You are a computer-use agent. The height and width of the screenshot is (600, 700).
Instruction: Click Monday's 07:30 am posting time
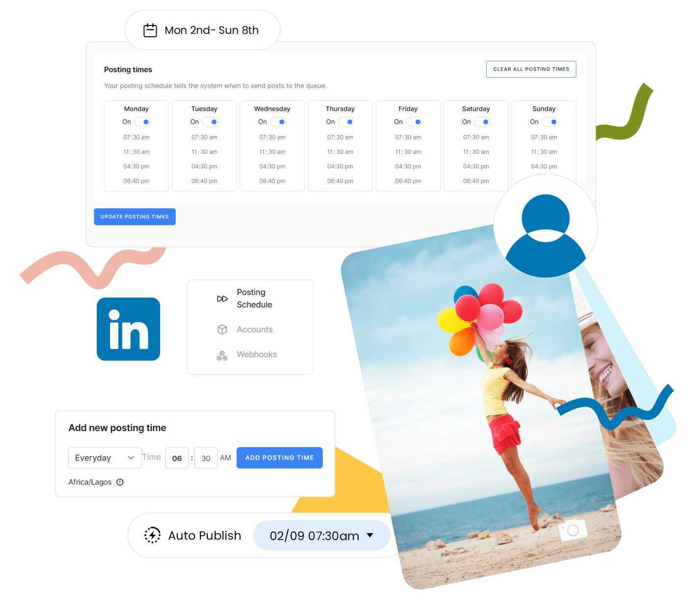tap(137, 137)
